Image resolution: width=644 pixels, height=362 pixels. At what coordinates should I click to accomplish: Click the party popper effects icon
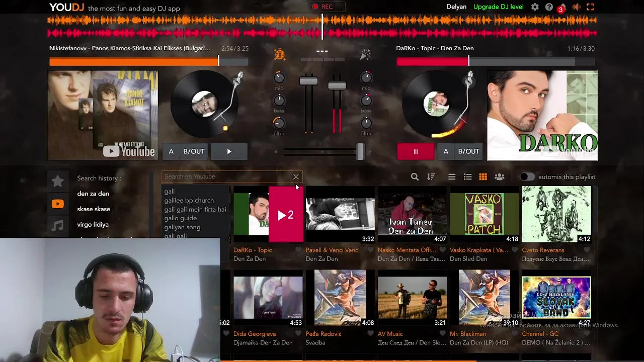pos(365,54)
